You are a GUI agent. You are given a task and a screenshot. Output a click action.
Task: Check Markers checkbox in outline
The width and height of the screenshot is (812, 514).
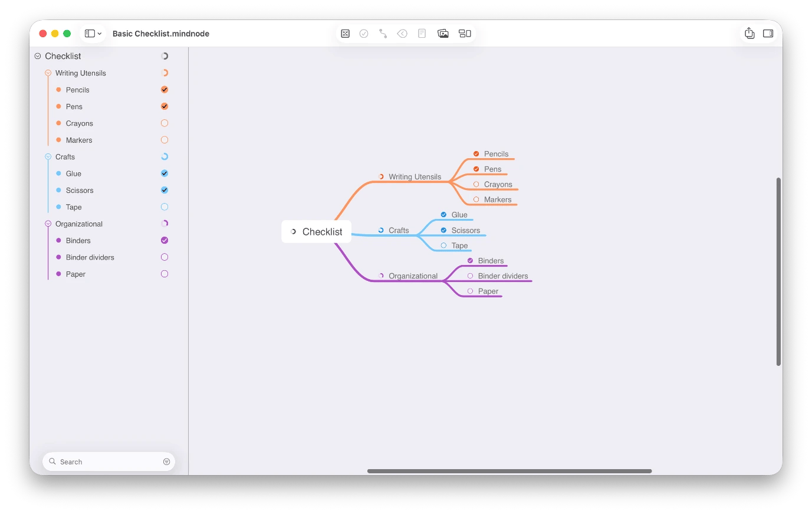click(165, 140)
